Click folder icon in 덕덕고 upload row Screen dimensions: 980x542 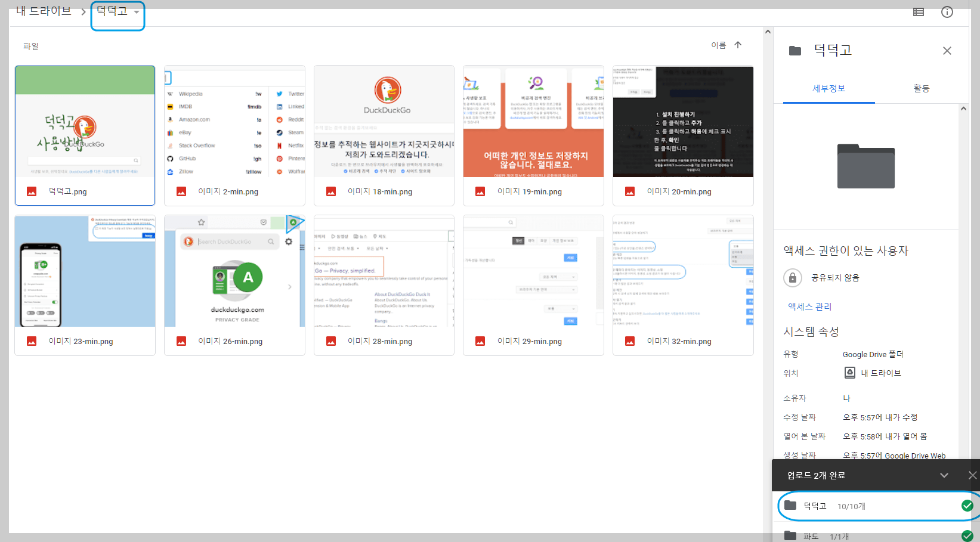tap(790, 506)
